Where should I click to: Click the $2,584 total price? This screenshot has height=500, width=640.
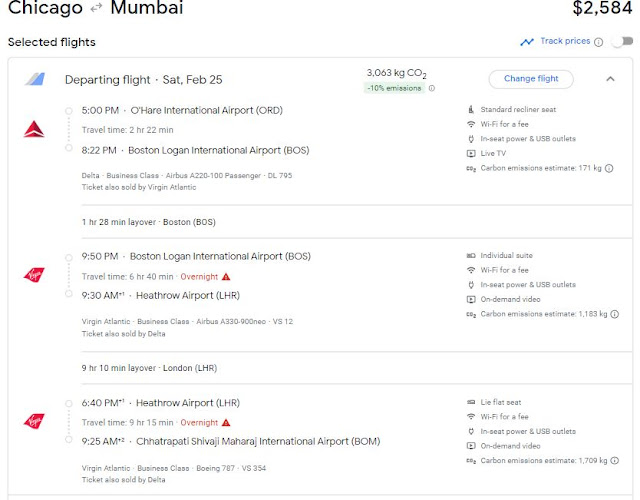tap(602, 8)
